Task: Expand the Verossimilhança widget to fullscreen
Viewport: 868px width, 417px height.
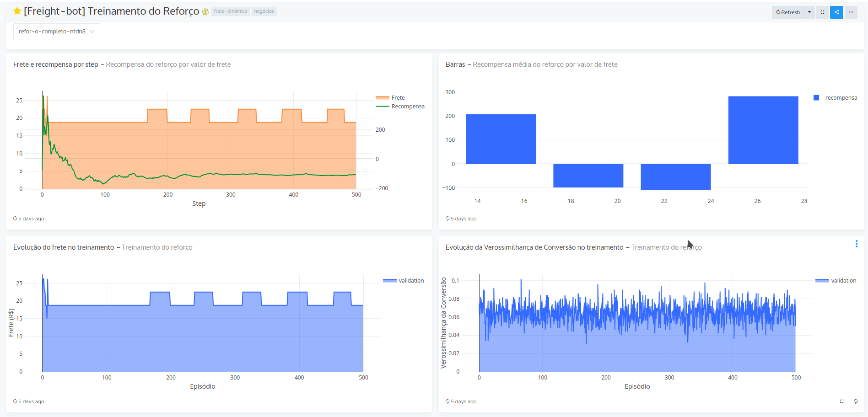Action: tap(841, 401)
